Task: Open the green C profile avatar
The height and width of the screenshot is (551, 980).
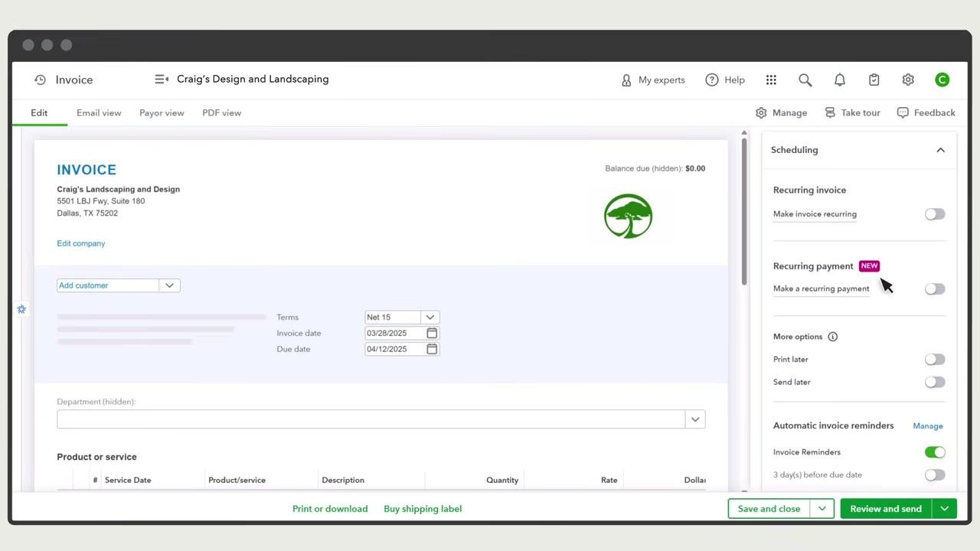Action: (x=942, y=80)
